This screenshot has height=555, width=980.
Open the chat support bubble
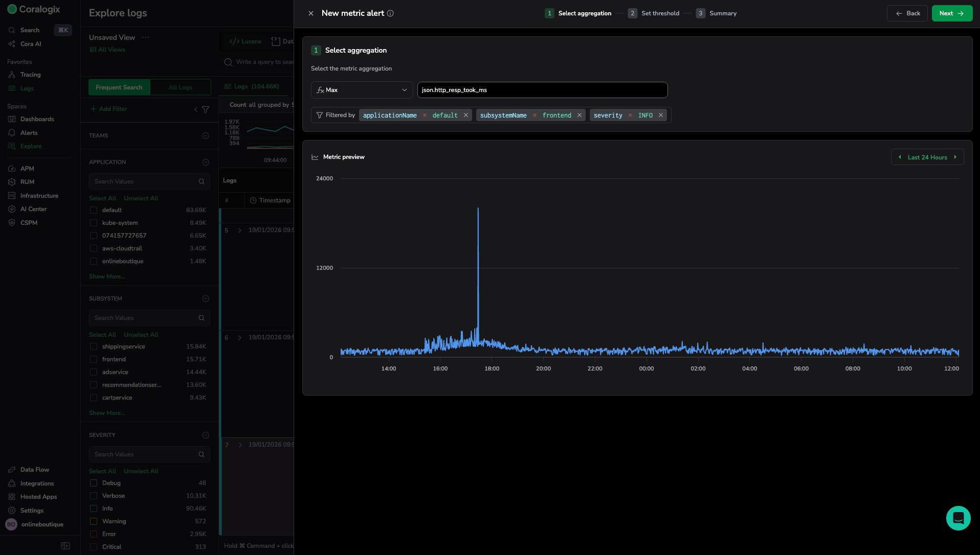click(x=958, y=518)
